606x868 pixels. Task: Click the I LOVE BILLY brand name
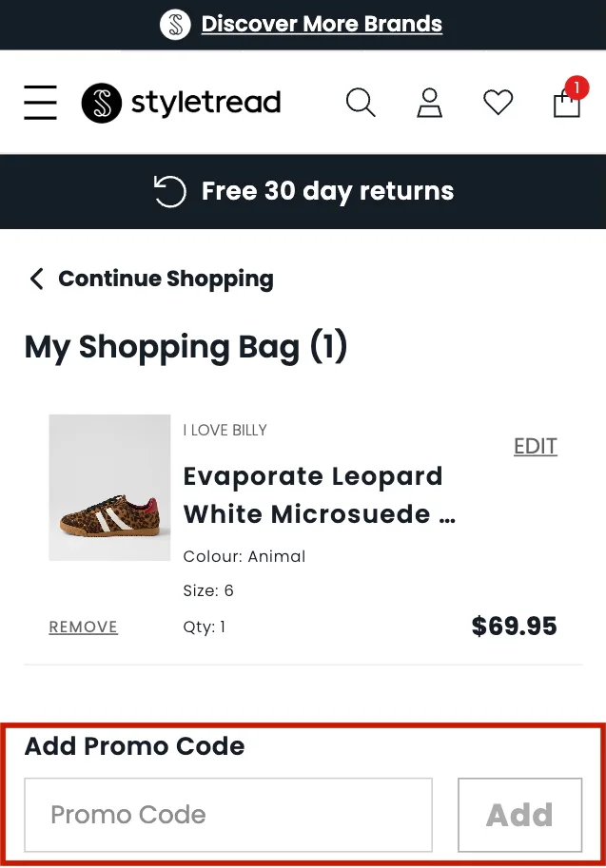tap(225, 430)
